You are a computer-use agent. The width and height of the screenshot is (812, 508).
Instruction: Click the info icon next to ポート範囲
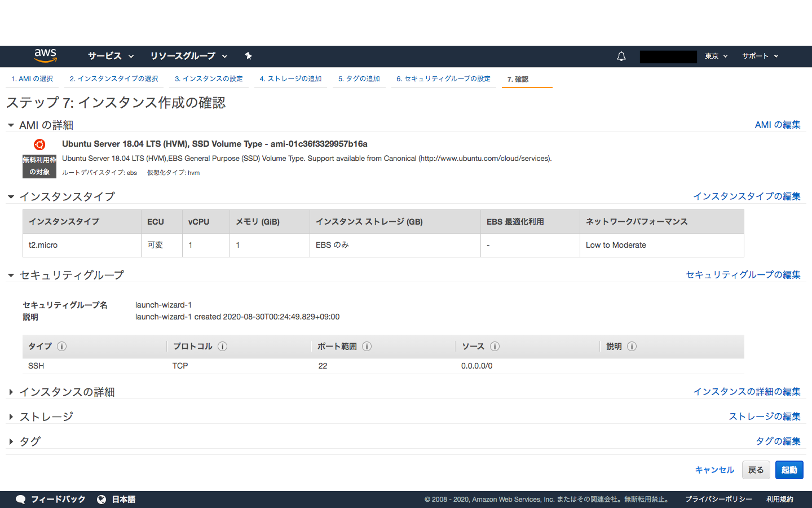(367, 347)
